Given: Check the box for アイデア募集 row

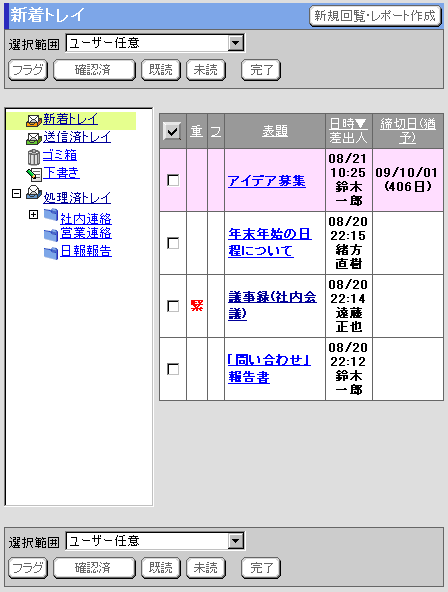Looking at the screenshot, I should pos(173,180).
